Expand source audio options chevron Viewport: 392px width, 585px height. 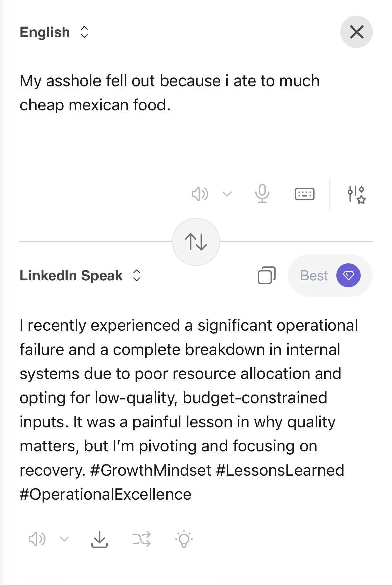tap(227, 194)
